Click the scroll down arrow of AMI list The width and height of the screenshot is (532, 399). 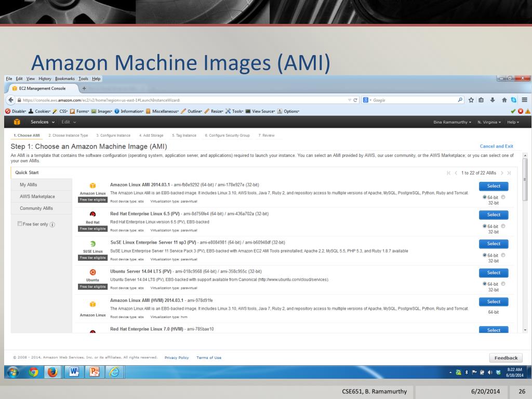coord(525,330)
